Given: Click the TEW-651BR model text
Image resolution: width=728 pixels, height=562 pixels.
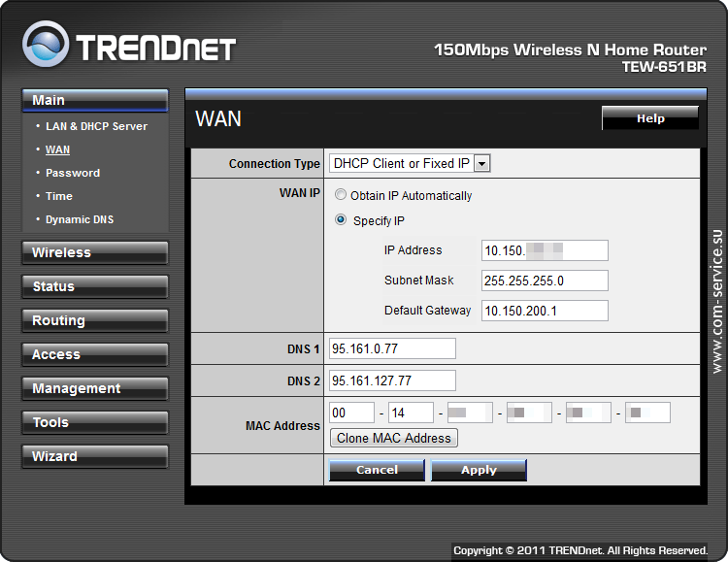Looking at the screenshot, I should pos(664,67).
